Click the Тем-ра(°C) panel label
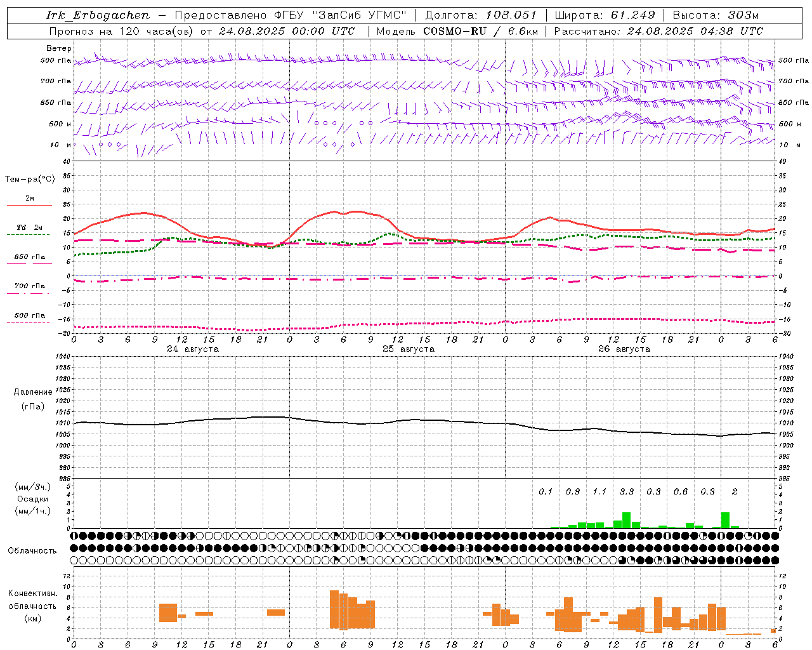812x650 pixels. 30,180
